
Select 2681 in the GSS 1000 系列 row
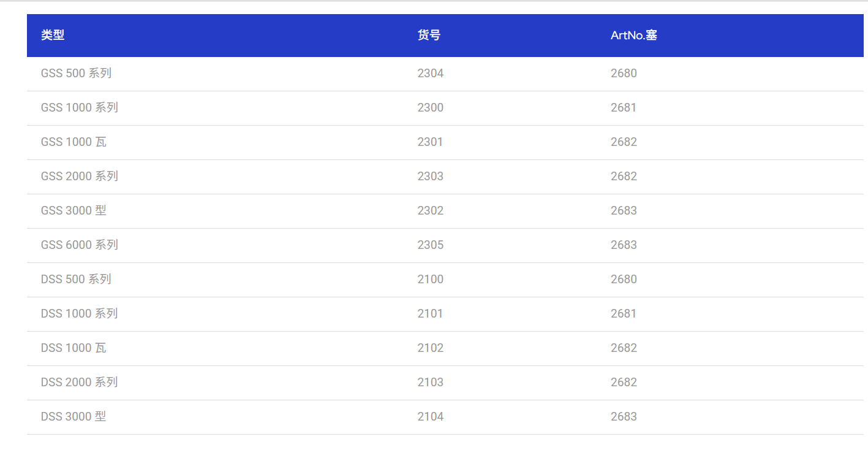tap(624, 108)
